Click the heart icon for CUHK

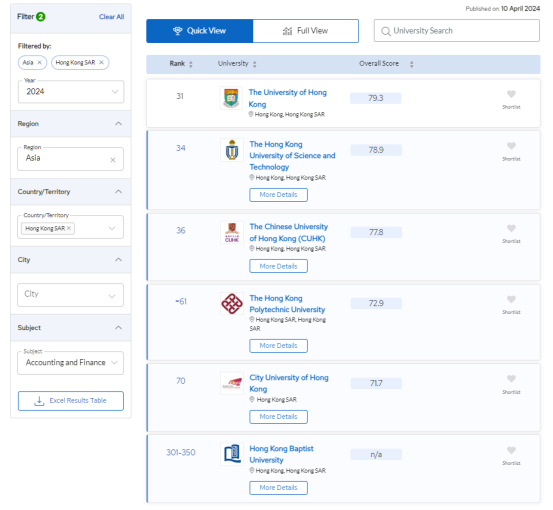click(x=511, y=228)
